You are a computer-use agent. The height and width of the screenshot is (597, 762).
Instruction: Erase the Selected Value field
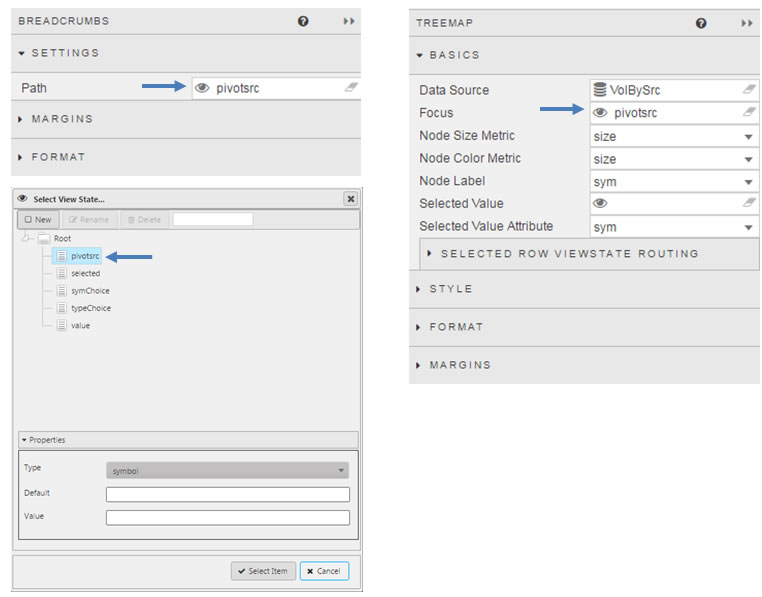(749, 204)
